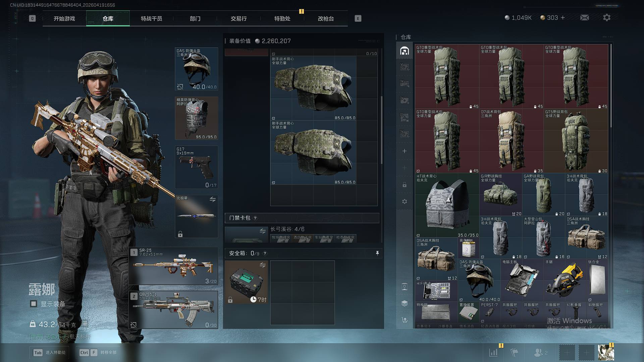The height and width of the screenshot is (362, 644).
Task: Expand the weight details list icon
Action: [85, 324]
